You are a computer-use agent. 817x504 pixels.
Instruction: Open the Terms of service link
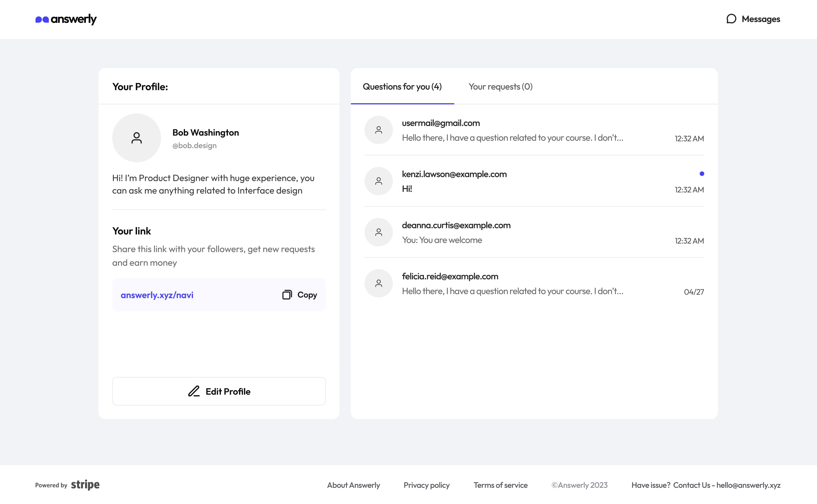click(501, 485)
